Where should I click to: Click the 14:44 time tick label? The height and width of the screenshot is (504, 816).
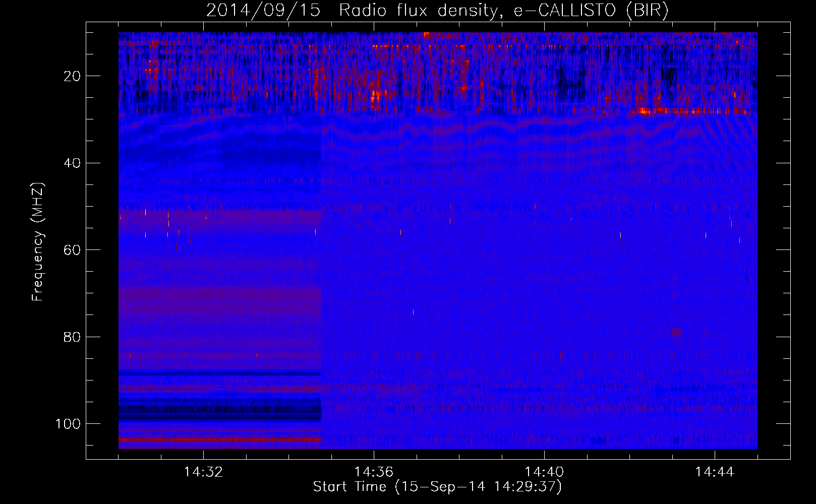coord(715,472)
